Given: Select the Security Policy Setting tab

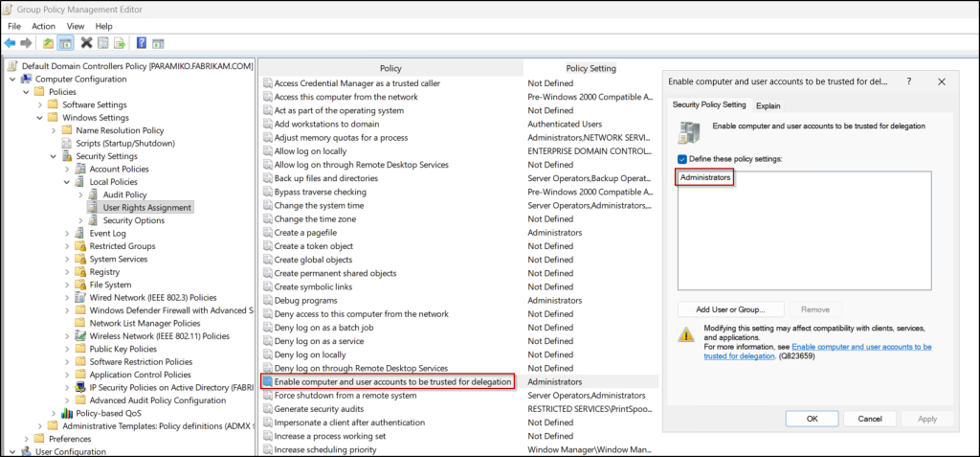Looking at the screenshot, I should click(709, 104).
